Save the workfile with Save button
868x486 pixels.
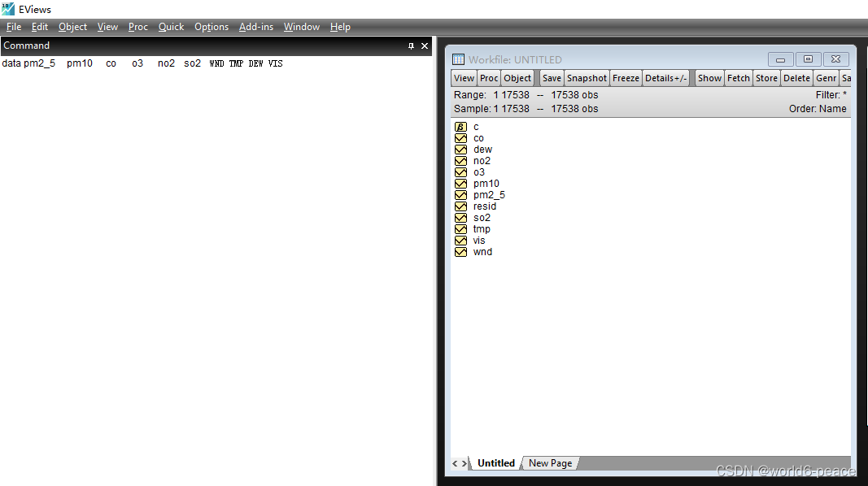[x=552, y=78]
